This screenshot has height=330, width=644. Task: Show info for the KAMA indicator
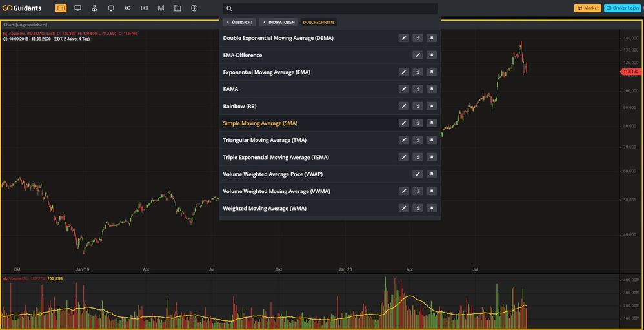[418, 89]
